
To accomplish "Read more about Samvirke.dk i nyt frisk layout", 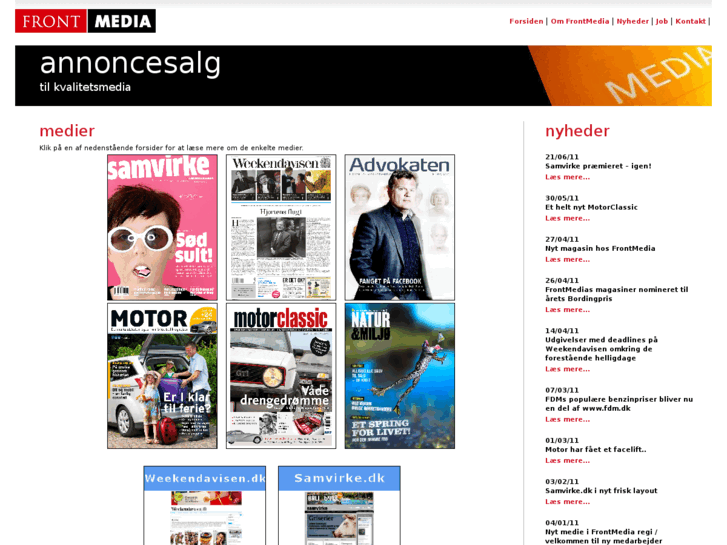I will [568, 502].
